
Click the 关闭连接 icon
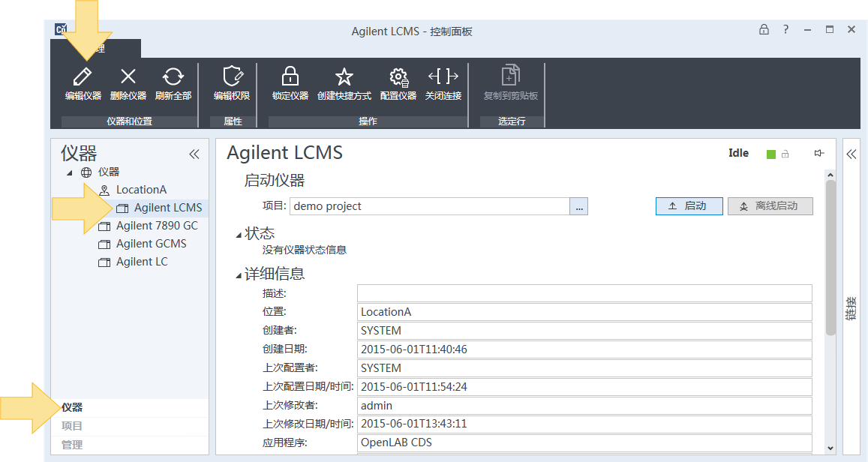click(x=443, y=76)
